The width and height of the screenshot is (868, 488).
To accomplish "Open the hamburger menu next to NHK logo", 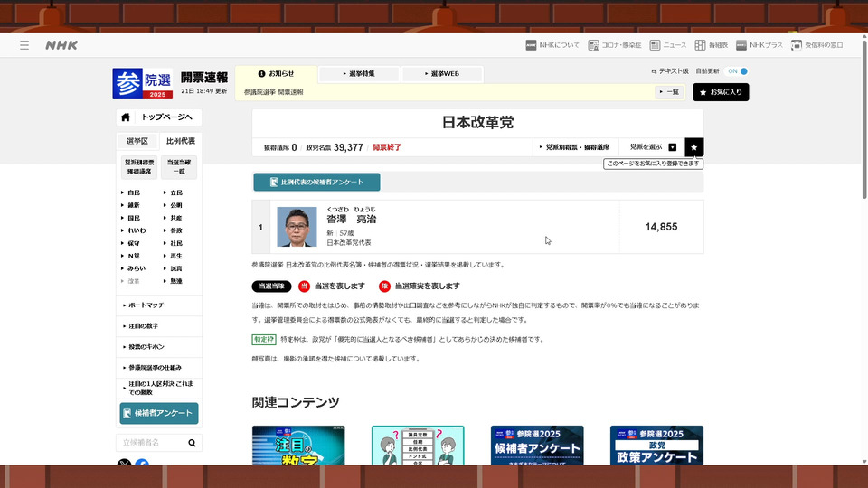I will 24,45.
